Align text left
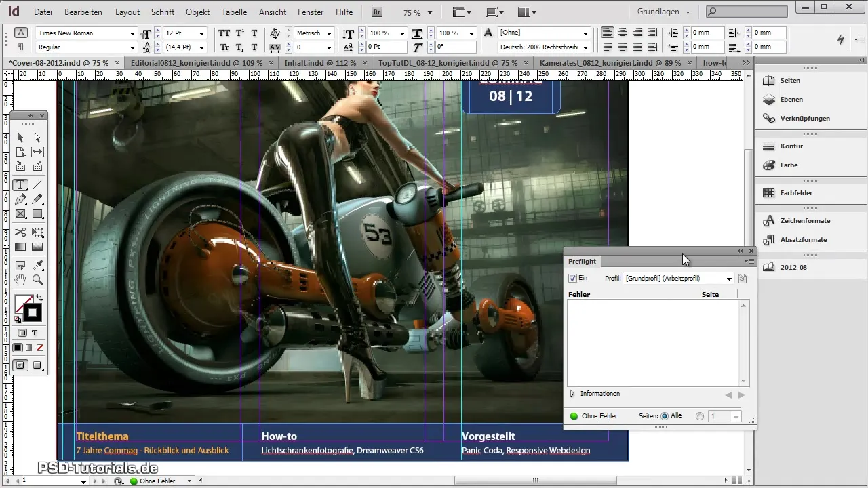Viewport: 868px width, 488px height. point(607,33)
